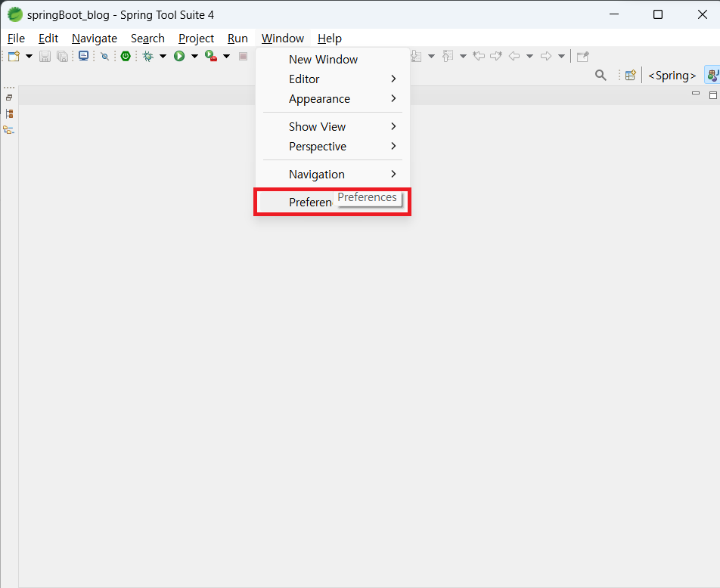Screen dimensions: 720x588
Task: Click the Previous Annotation icon
Action: tap(448, 56)
